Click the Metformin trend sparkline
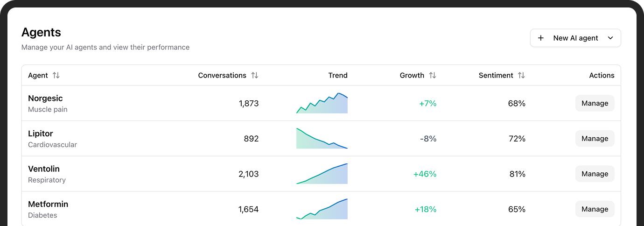This screenshot has width=644, height=226. 322,209
